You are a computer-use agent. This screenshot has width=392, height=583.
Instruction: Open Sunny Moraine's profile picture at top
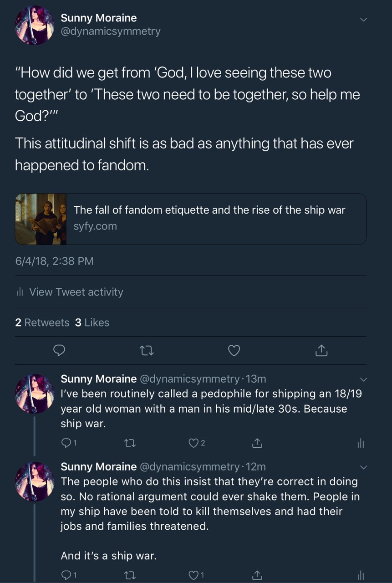(35, 25)
